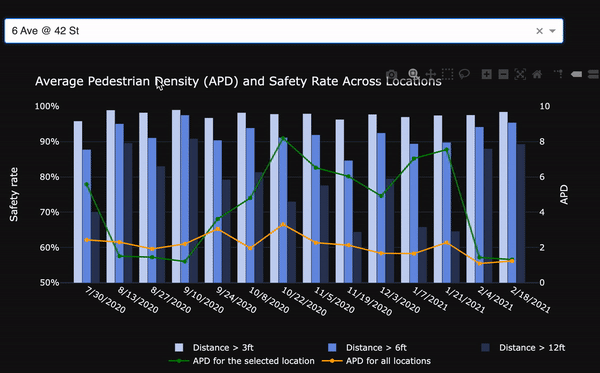Viewport: 600px width, 373px height.
Task: Compare data on hover
Action: (593, 74)
